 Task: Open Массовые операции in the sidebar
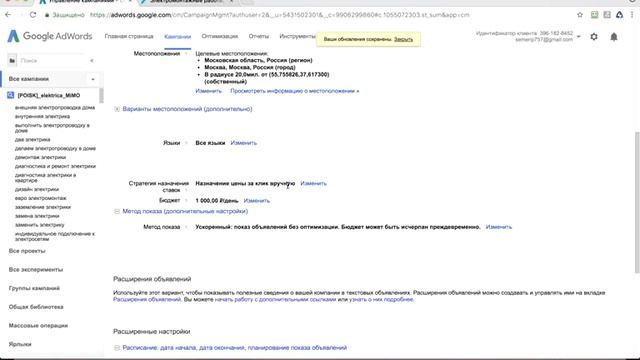click(x=38, y=326)
